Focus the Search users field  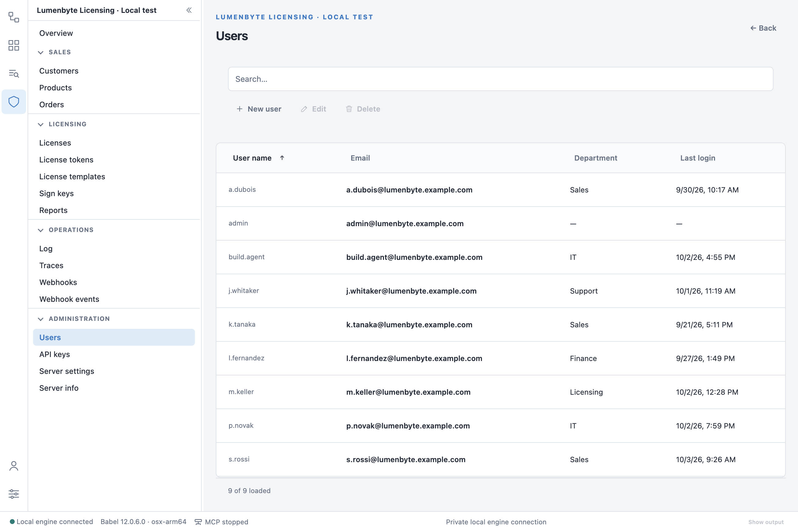coord(500,79)
